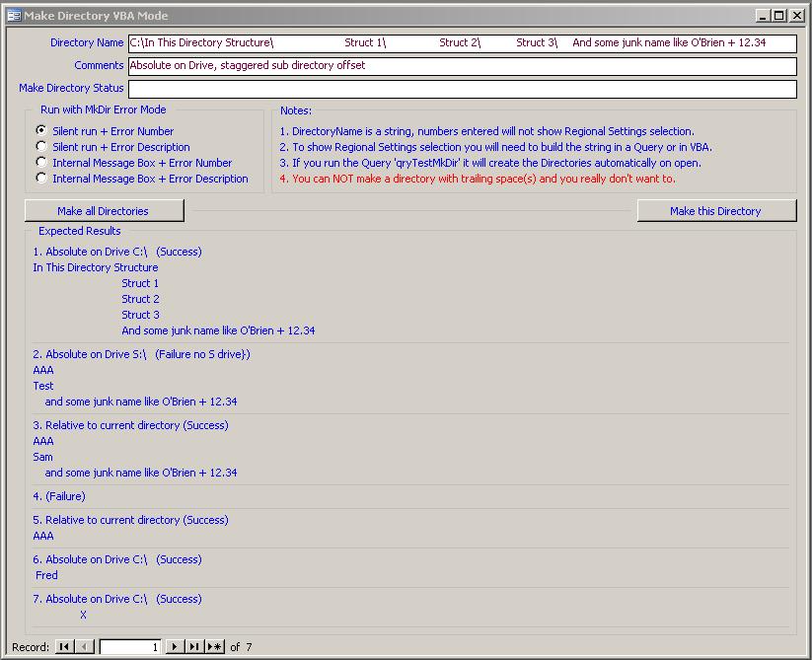Click the 'Test' result line
Viewport: 812px width, 660px height.
click(43, 386)
